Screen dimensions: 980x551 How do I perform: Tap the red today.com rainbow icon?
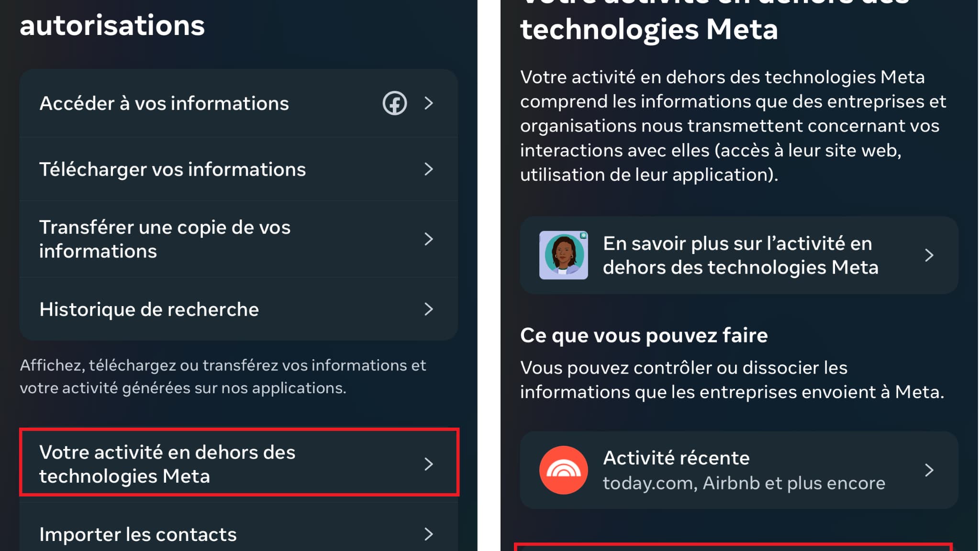tap(563, 470)
